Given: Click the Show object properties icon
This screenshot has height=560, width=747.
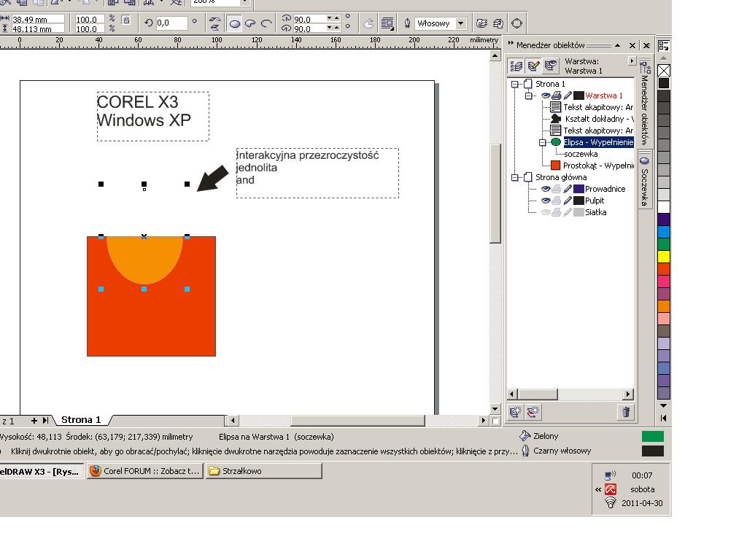Looking at the screenshot, I should (x=517, y=66).
